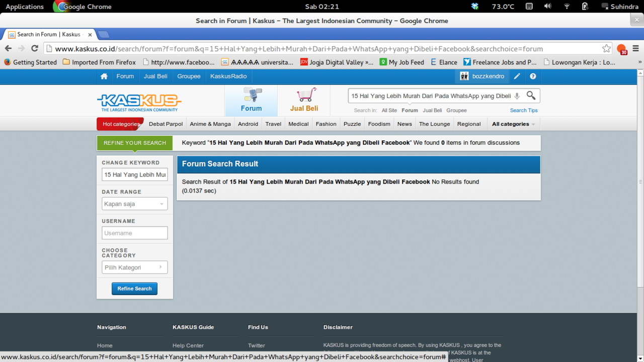Click the KASKUS logo
The width and height of the screenshot is (644, 362).
[139, 103]
